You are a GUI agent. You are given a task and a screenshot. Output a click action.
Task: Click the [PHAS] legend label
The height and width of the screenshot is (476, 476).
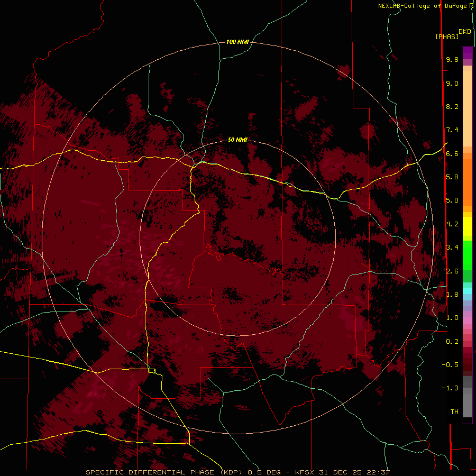tap(447, 37)
